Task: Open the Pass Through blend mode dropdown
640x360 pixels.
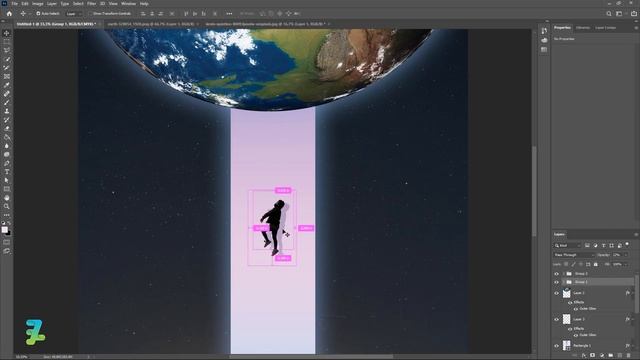Action: [574, 255]
